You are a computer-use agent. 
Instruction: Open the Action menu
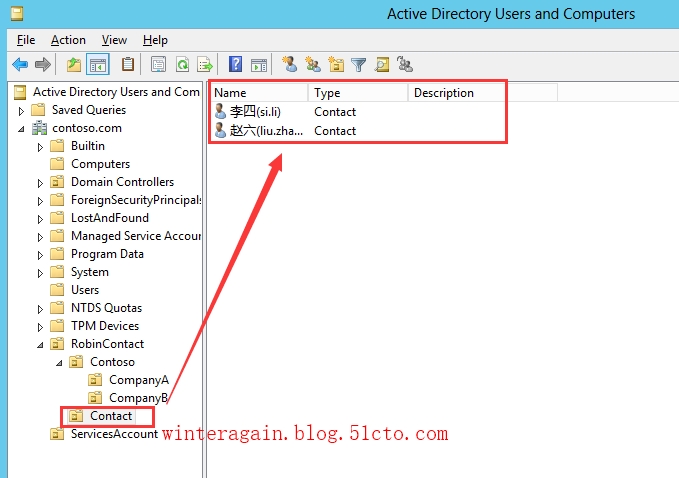click(68, 40)
